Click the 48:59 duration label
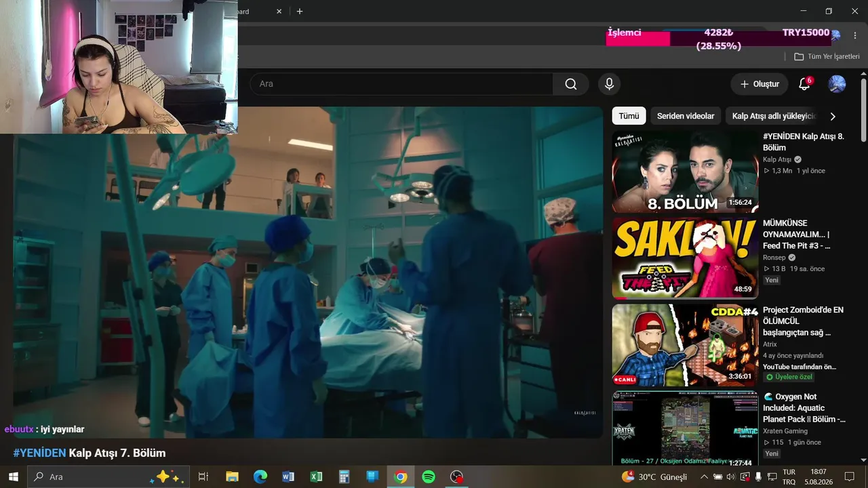Screen dimensions: 868x488 (743, 289)
